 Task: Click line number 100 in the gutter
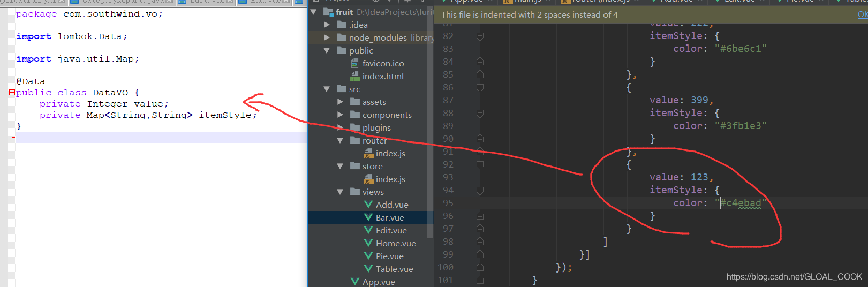pyautogui.click(x=446, y=267)
